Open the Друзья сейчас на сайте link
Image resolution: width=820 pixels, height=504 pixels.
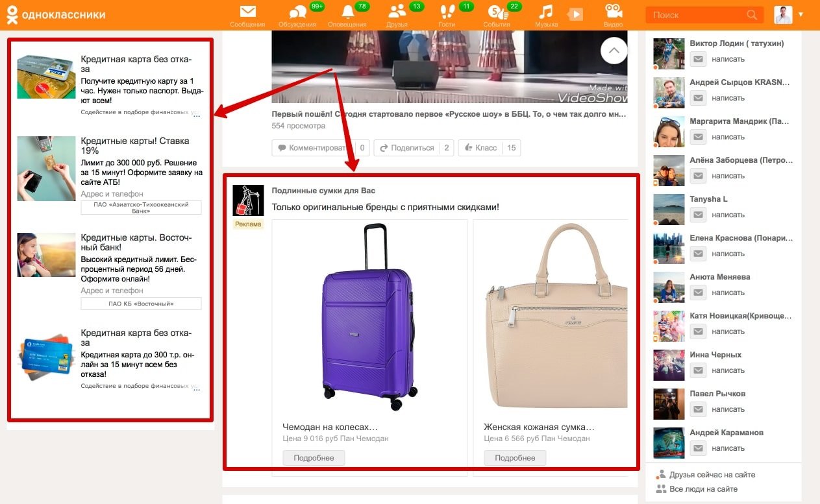pos(712,475)
